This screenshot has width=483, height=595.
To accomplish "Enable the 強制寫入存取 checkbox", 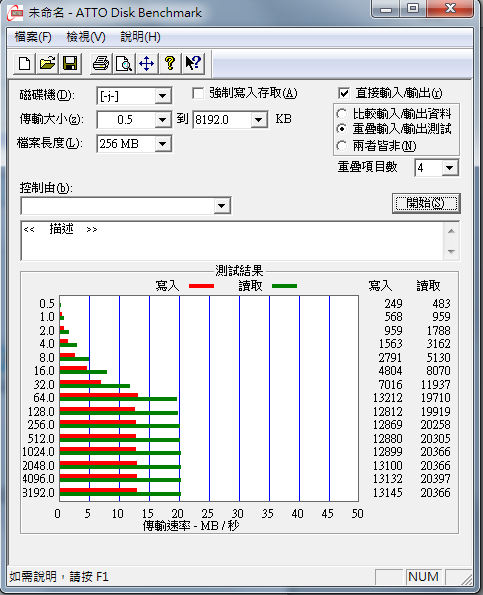I will point(198,93).
